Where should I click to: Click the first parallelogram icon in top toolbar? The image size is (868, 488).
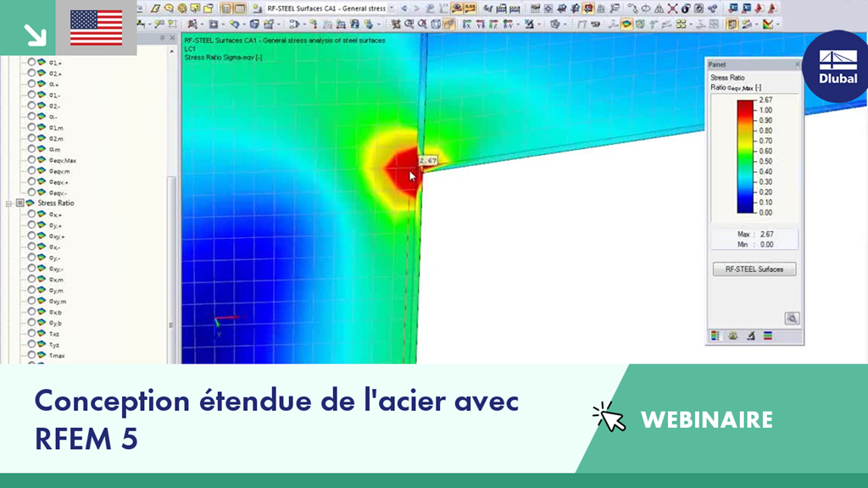click(x=155, y=8)
